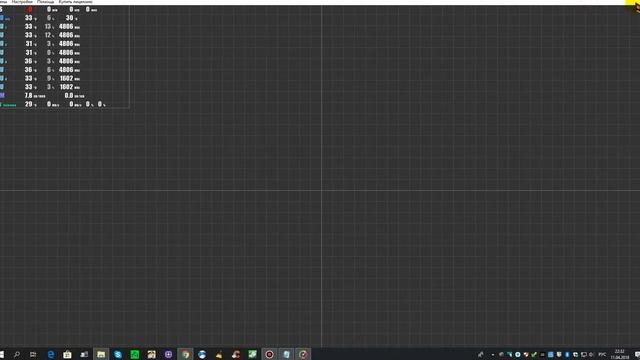Select the red 0 value in top row
This screenshot has width=640, height=360.
point(30,9)
